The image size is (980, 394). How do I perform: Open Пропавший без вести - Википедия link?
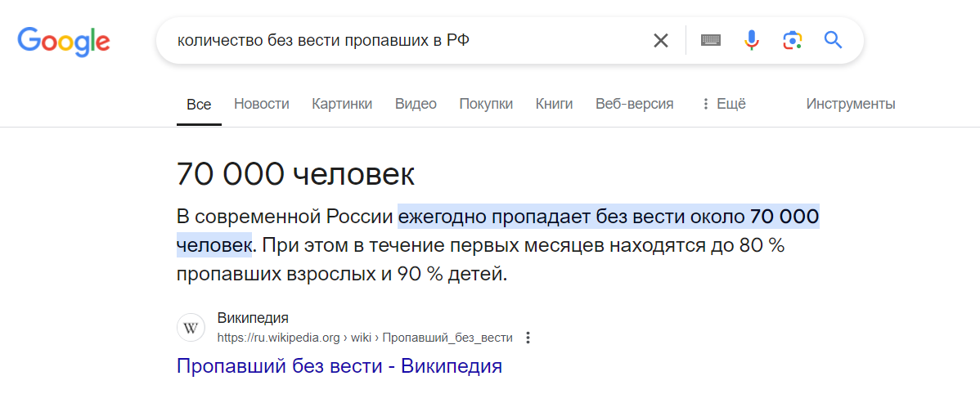(x=339, y=365)
